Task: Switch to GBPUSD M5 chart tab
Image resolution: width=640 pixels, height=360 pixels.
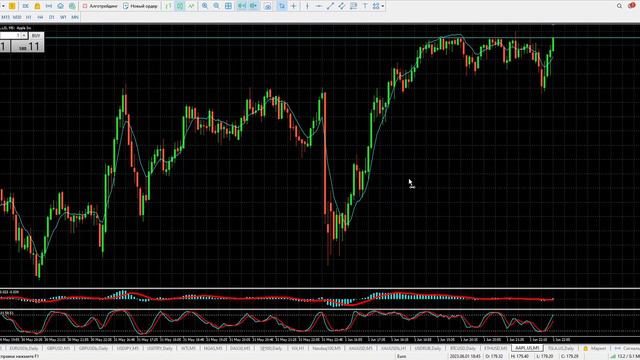Action: (58, 348)
